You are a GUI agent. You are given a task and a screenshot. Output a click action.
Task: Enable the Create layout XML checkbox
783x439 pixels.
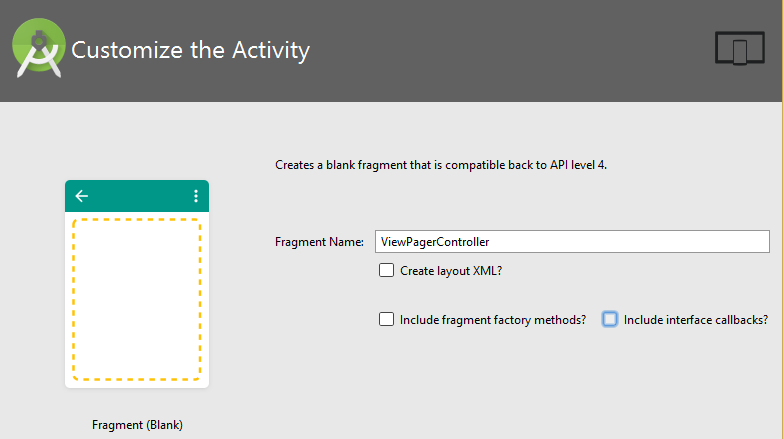(386, 270)
